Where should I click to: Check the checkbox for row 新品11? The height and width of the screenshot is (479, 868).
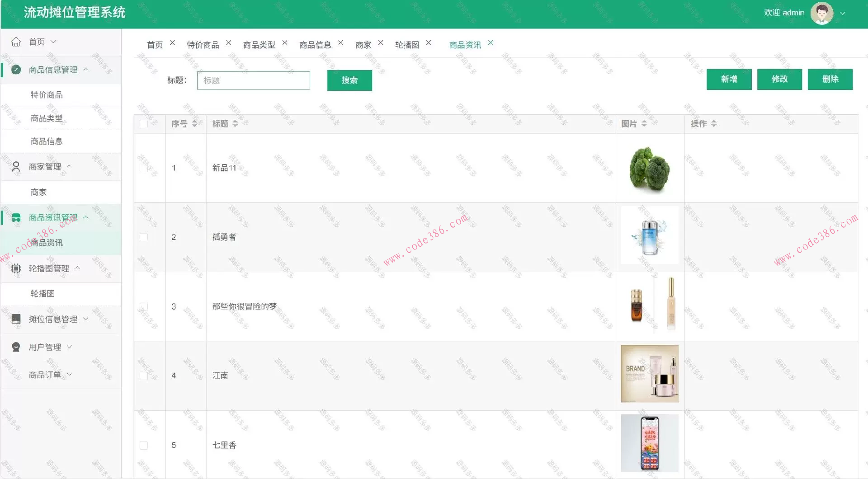144,168
